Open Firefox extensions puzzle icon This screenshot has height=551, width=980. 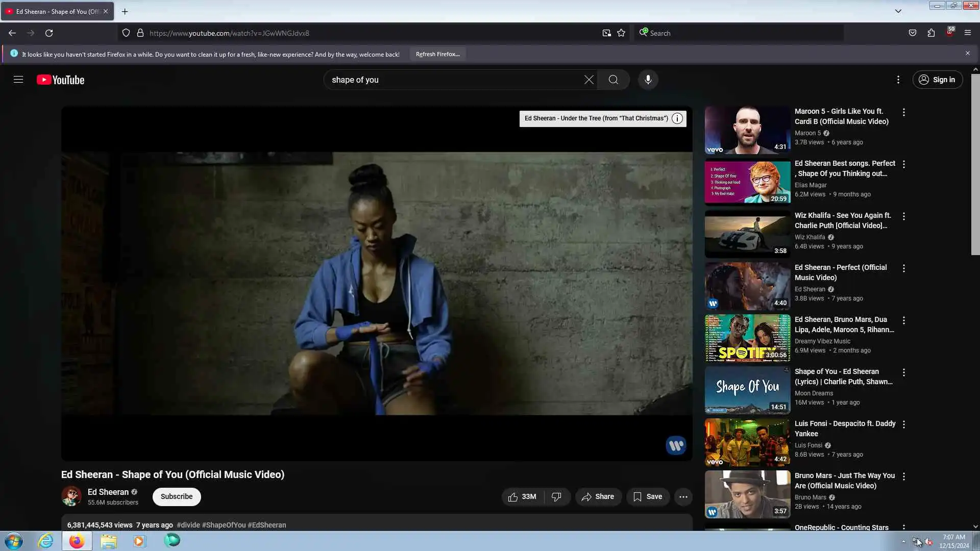pos(931,33)
